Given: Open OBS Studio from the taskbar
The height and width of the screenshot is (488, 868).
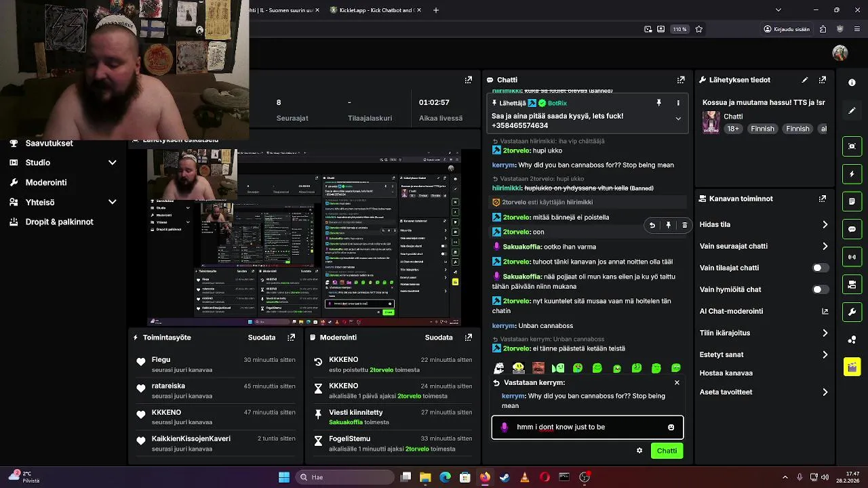Looking at the screenshot, I should point(585,477).
